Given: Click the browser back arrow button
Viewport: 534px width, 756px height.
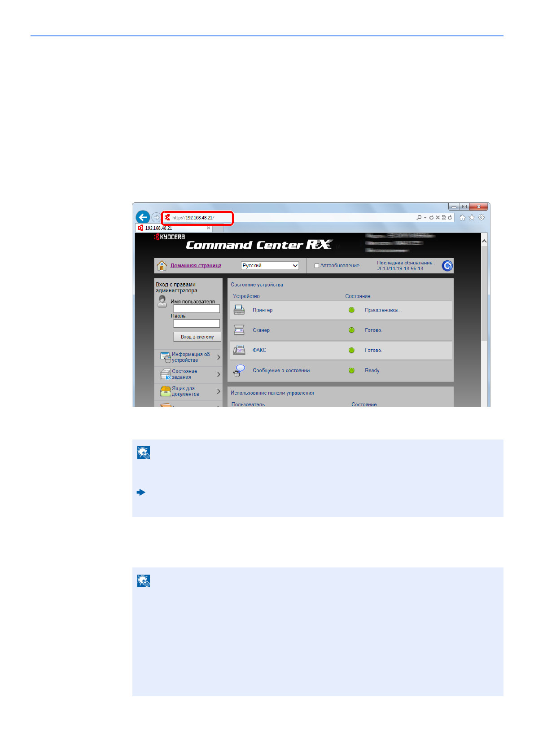Looking at the screenshot, I should click(143, 218).
